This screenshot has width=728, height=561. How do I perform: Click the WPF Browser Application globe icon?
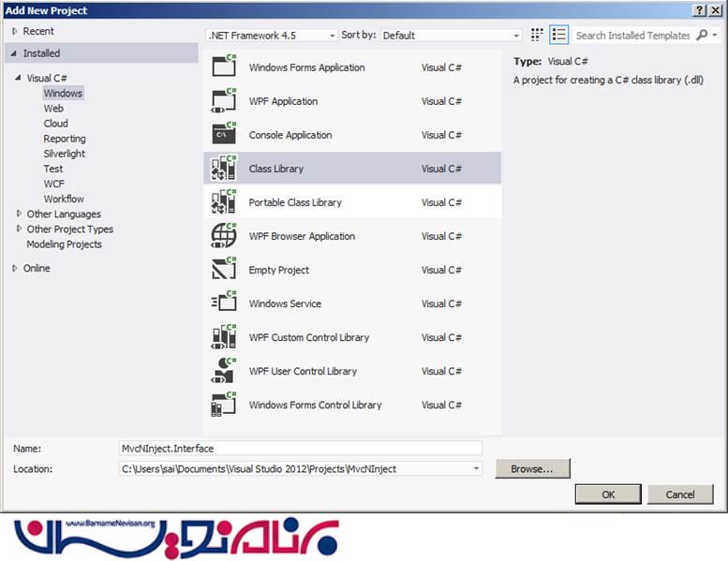[x=224, y=236]
